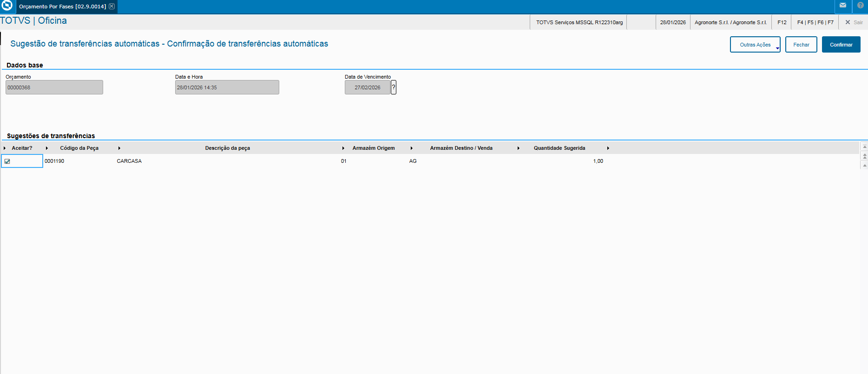Click the TOTVS logo icon
The width and height of the screenshot is (868, 374).
click(7, 6)
